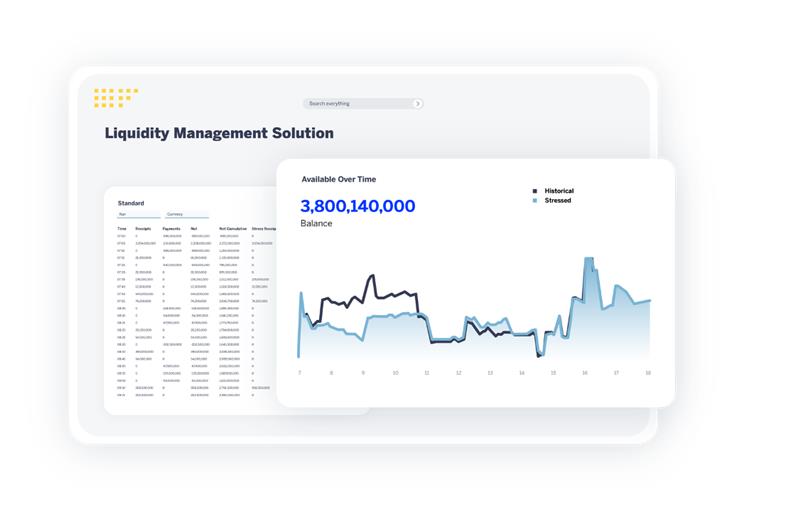
Task: Open the Run dropdown field
Action: (x=138, y=214)
